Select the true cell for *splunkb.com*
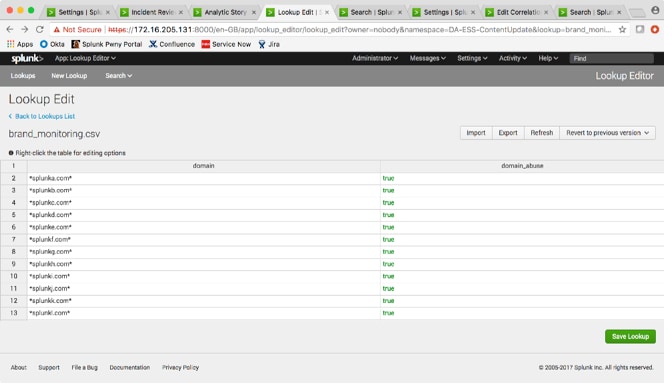 point(522,191)
